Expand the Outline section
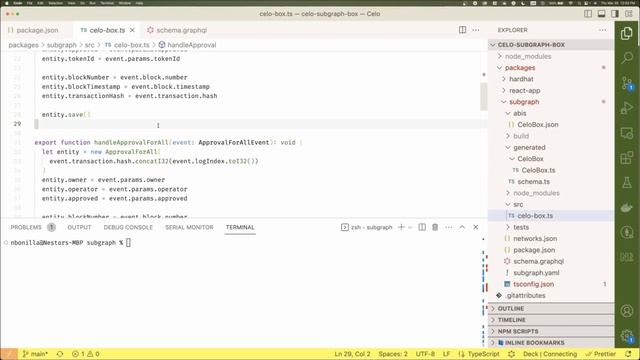This screenshot has width=640, height=360. click(x=551, y=309)
